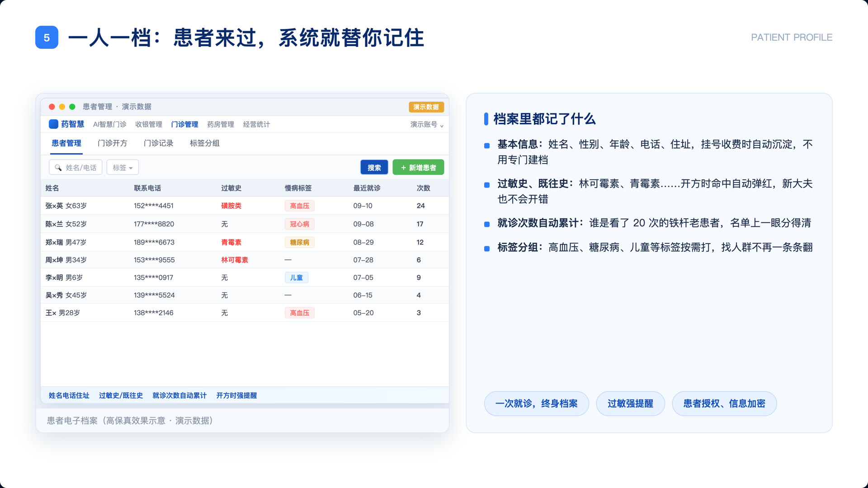Focus the 姓名/电话 search input
Image resolution: width=868 pixels, height=488 pixels.
(x=75, y=167)
